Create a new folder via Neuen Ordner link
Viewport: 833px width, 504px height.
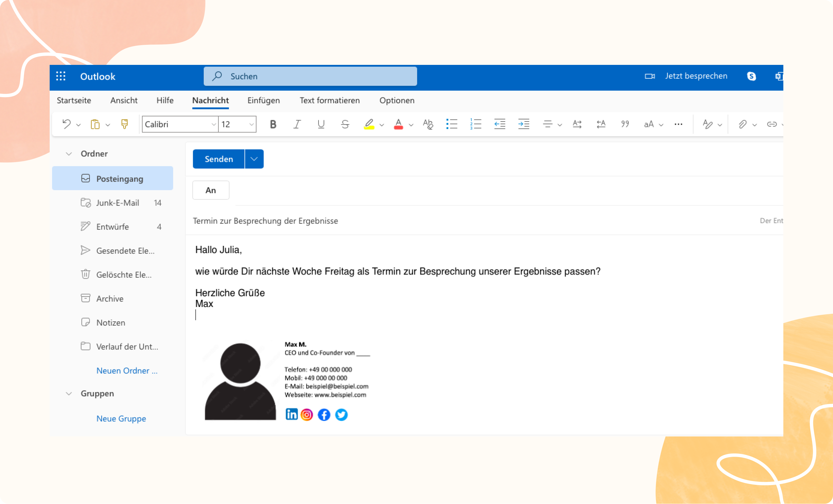coord(127,371)
